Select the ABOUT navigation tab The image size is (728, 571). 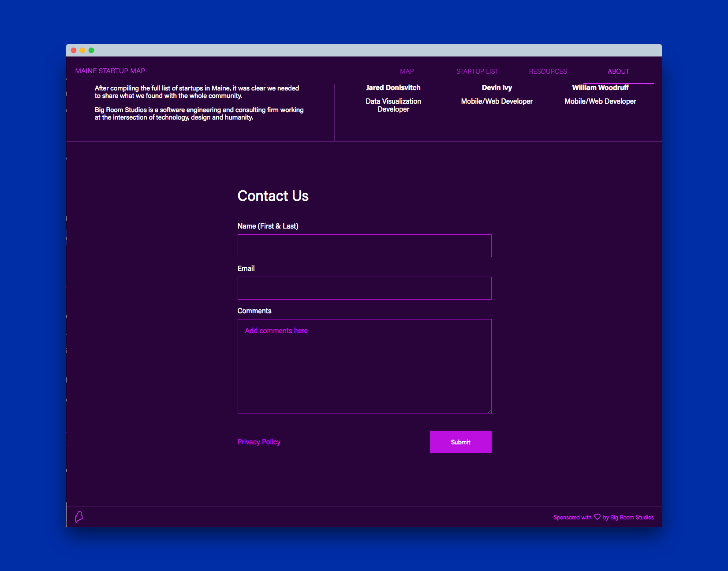618,71
